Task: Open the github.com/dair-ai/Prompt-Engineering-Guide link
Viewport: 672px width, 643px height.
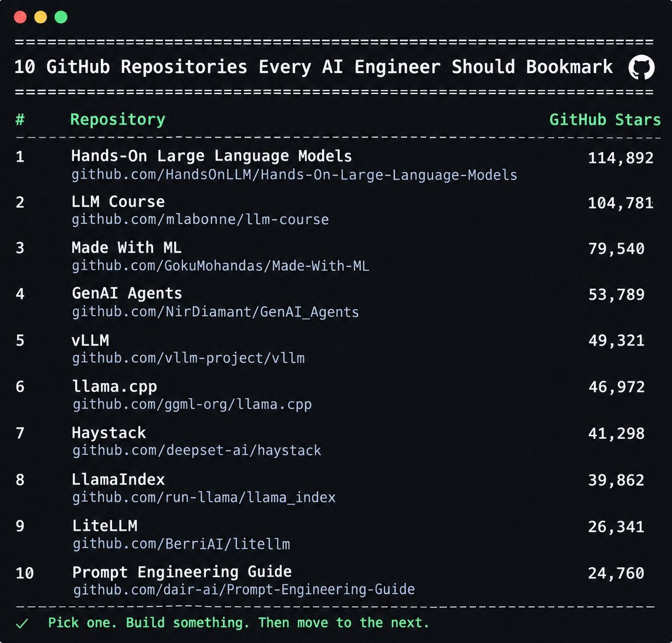Action: (x=244, y=589)
